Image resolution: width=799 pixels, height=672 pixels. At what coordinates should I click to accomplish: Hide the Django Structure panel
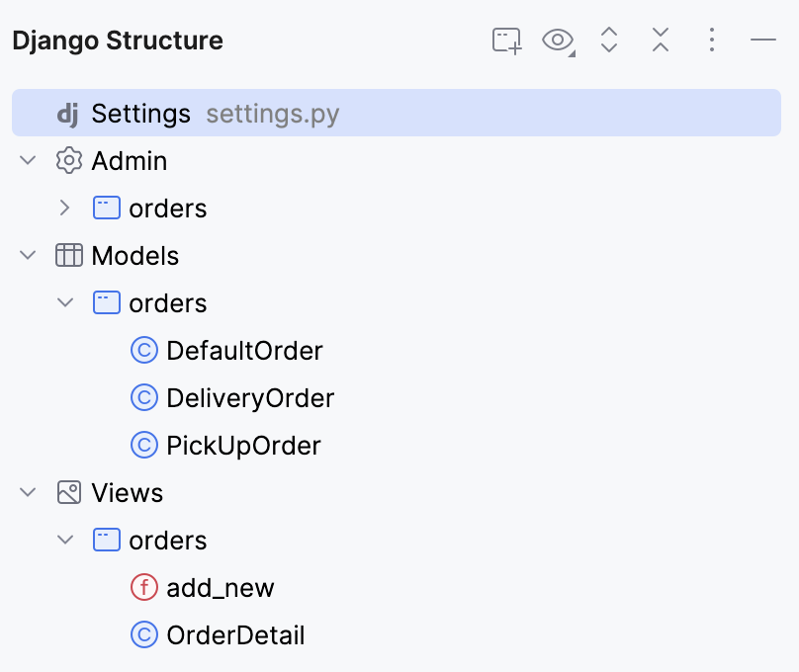point(762,41)
